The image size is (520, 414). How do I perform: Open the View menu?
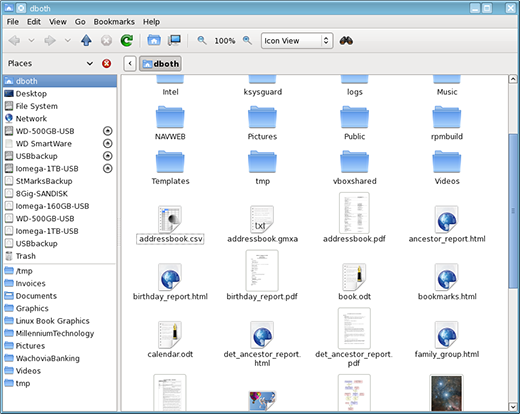[58, 22]
